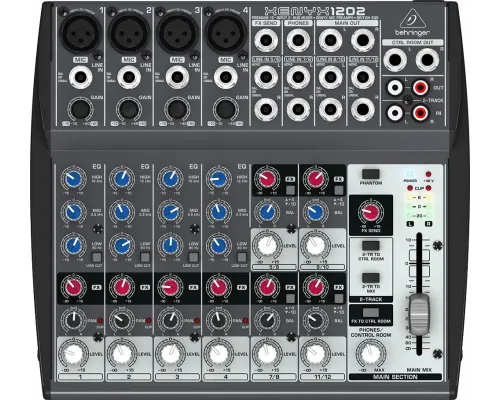
Task: Click channel 4 EQ HIGH knob
Action: point(218,179)
